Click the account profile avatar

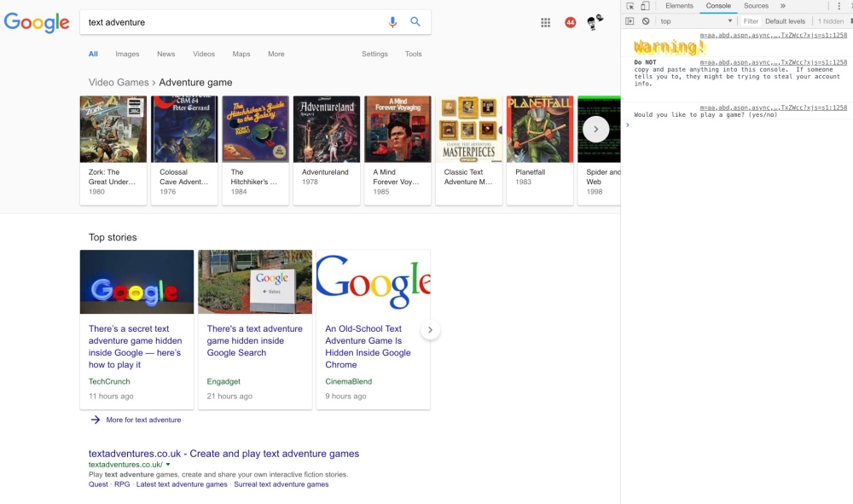point(595,23)
